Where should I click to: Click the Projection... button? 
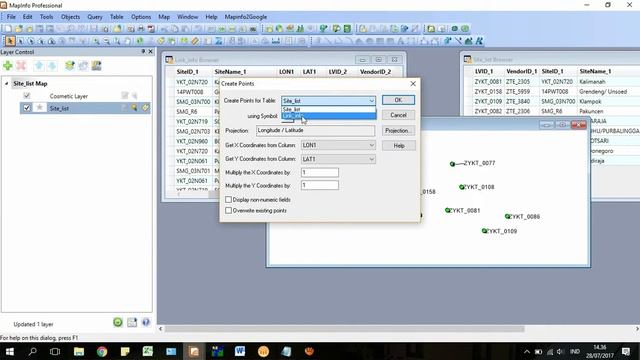pos(398,131)
